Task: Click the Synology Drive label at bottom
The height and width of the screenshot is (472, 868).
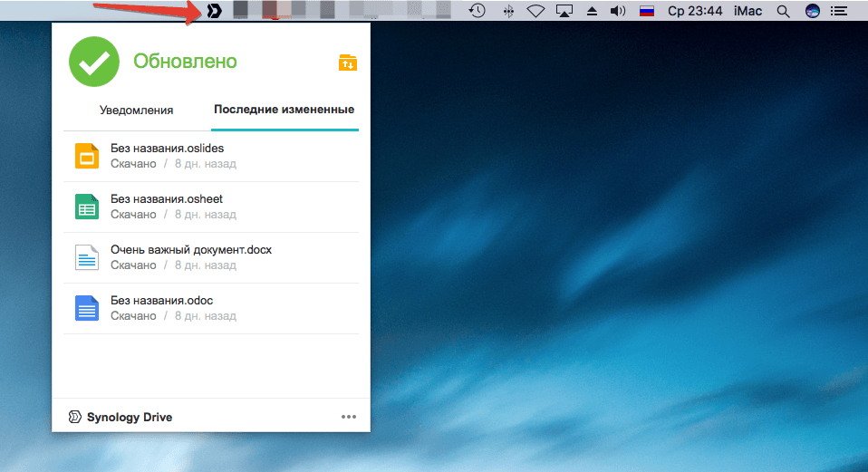Action: tap(129, 417)
